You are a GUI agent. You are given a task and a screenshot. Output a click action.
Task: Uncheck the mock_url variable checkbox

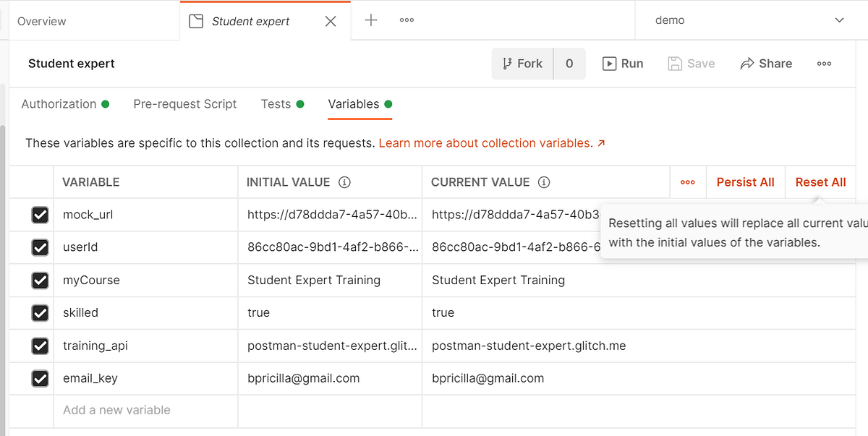pyautogui.click(x=40, y=215)
